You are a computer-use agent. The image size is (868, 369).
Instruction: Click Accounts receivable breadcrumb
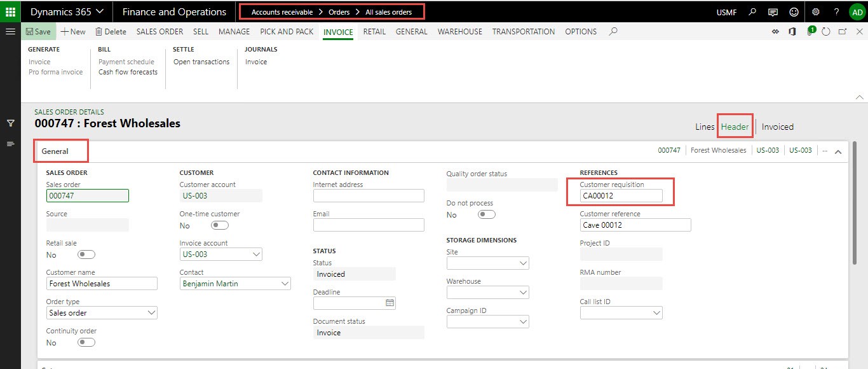point(282,12)
